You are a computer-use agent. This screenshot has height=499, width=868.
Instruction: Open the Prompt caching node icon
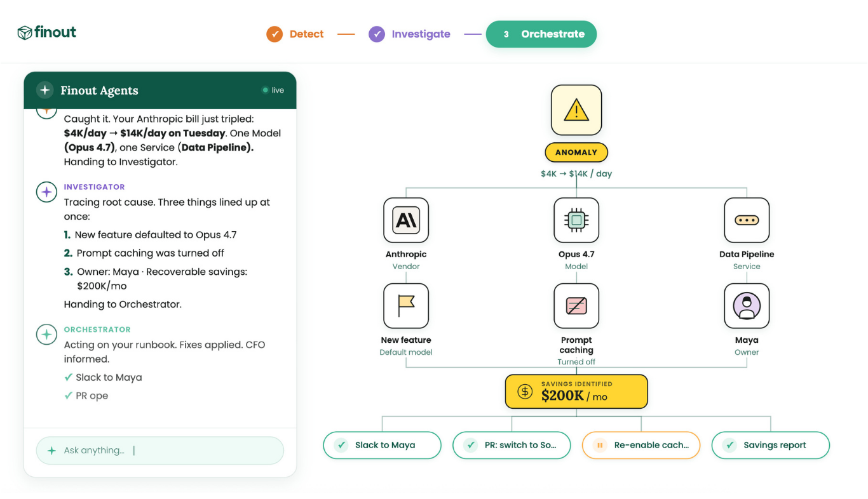coord(576,306)
